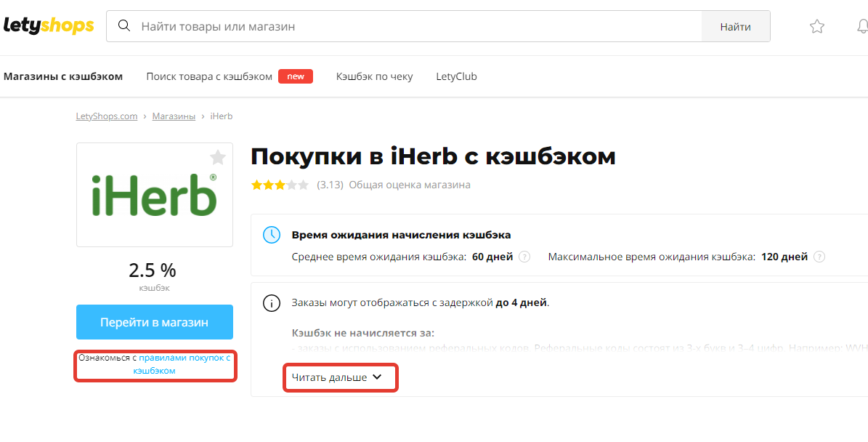Click Кэшбэк не начисляется за: text
Image resolution: width=868 pixels, height=442 pixels.
point(363,334)
